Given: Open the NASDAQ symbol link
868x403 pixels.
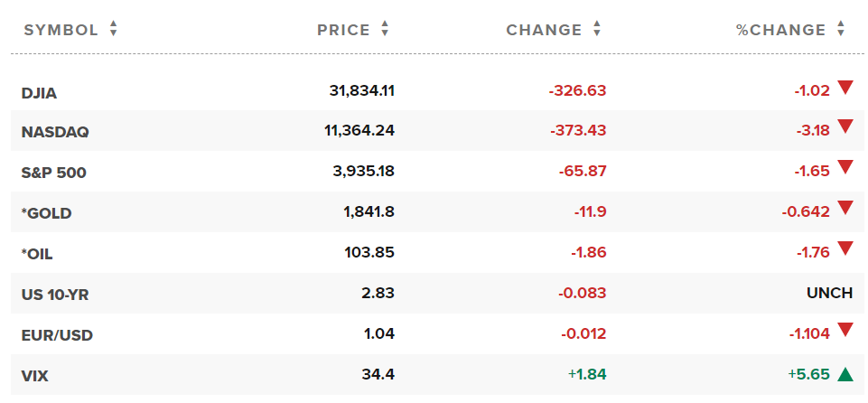Looking at the screenshot, I should point(55,132).
